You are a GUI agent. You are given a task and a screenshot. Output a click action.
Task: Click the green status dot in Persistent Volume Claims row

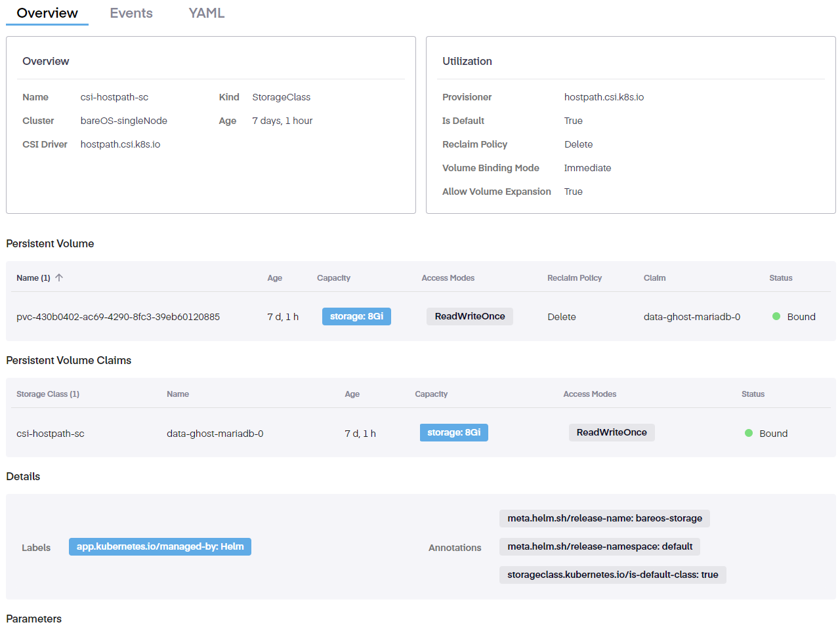749,433
